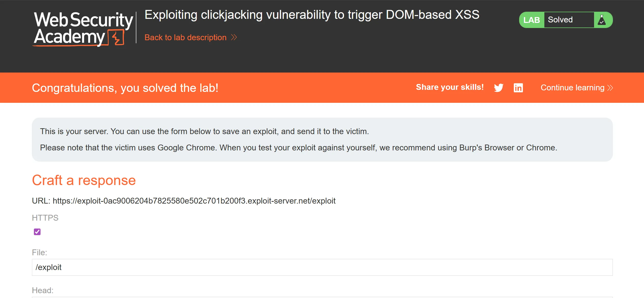Click chevrons beside Continue learning

click(610, 88)
